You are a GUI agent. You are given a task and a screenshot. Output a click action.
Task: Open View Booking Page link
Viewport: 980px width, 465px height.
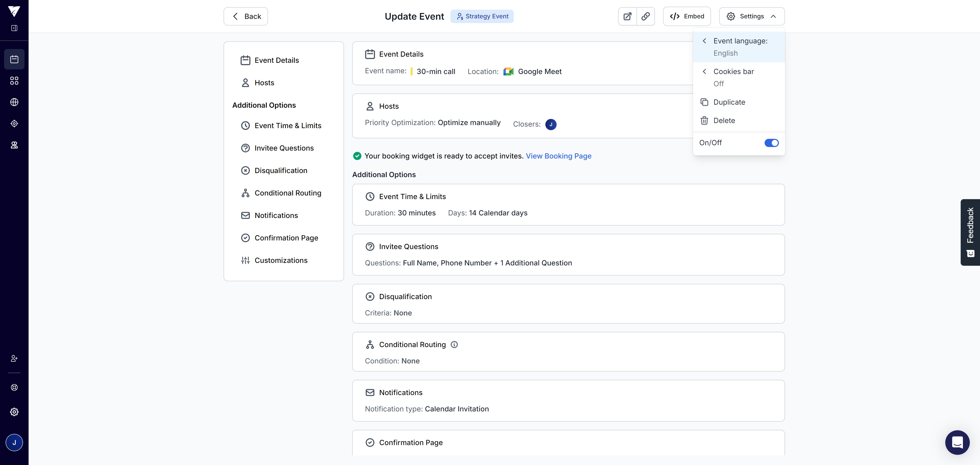point(558,156)
